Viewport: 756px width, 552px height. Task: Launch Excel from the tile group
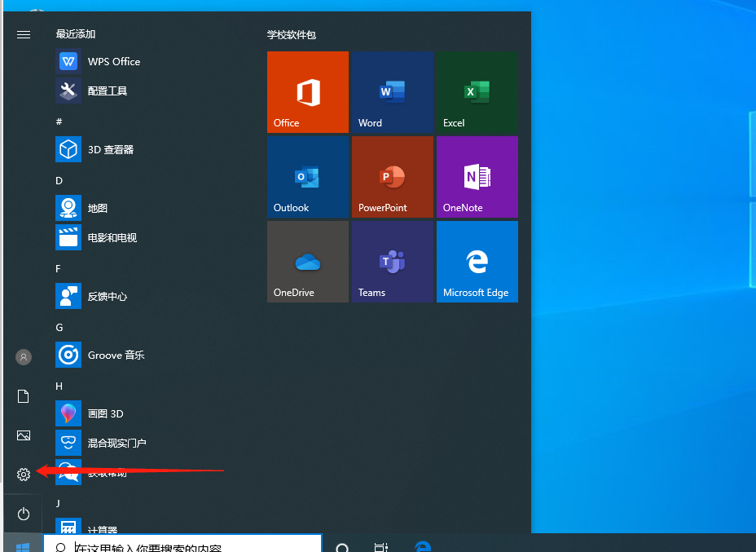(x=477, y=92)
